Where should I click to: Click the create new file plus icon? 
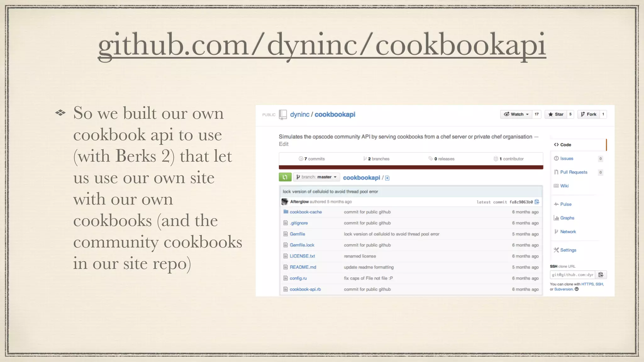click(387, 178)
